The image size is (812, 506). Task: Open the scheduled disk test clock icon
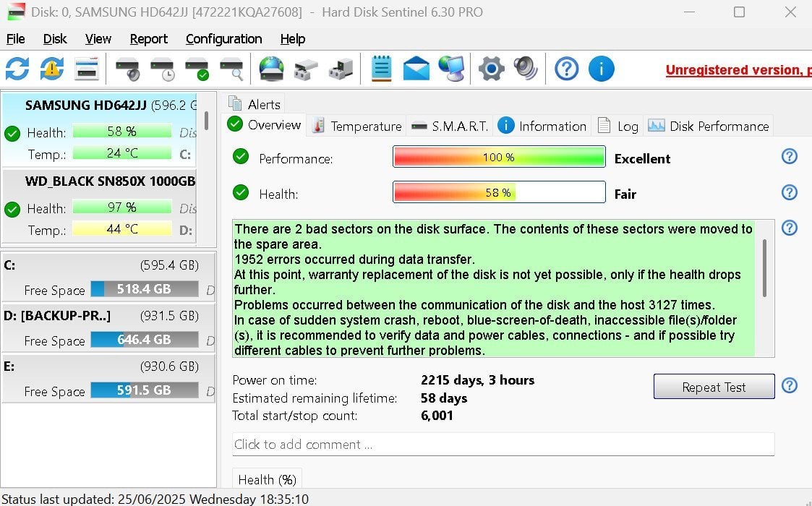[x=162, y=69]
